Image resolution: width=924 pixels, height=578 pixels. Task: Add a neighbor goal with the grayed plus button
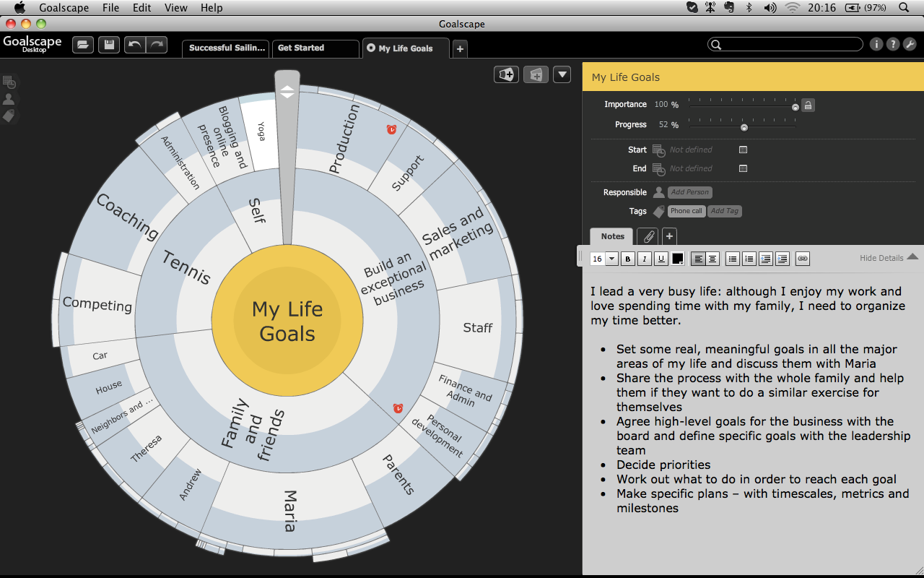tap(536, 74)
